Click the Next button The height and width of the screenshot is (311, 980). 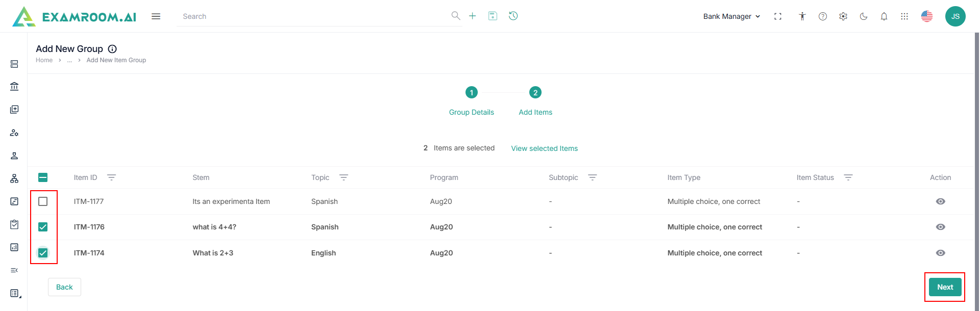click(x=945, y=287)
